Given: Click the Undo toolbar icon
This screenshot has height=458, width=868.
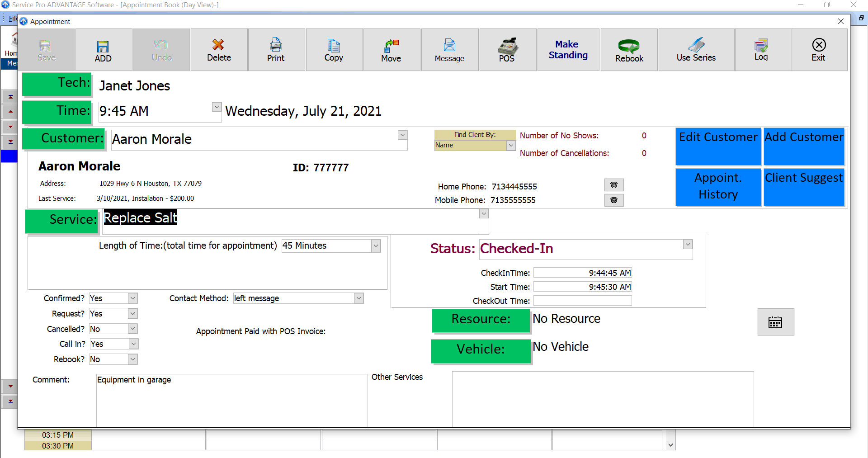Looking at the screenshot, I should [x=161, y=50].
